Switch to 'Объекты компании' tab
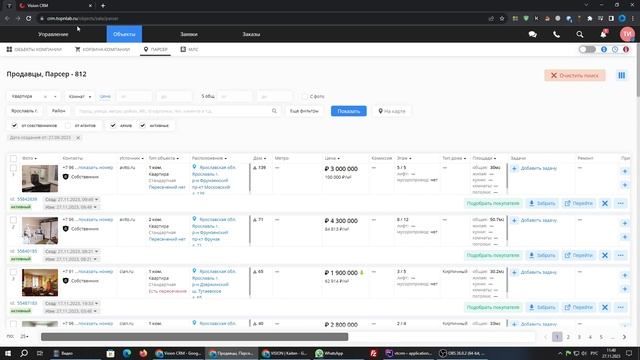Screen dimensions: 640x360 (34, 49)
